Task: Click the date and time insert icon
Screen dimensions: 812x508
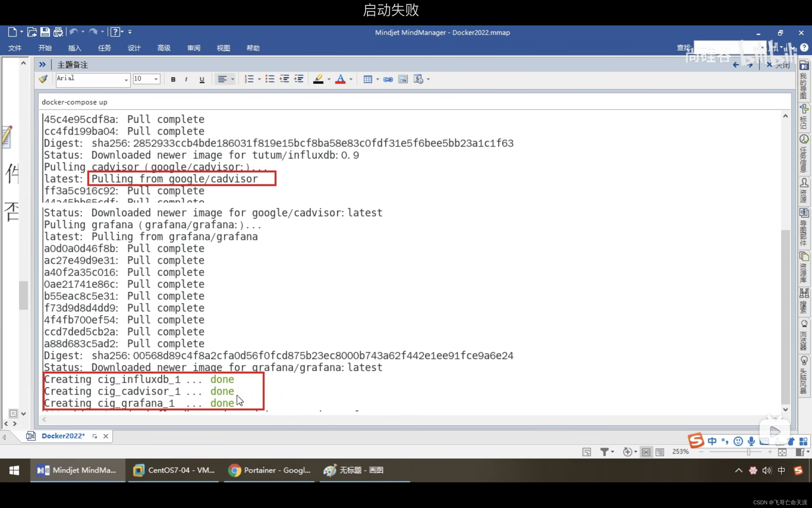Action: pyautogui.click(x=418, y=79)
